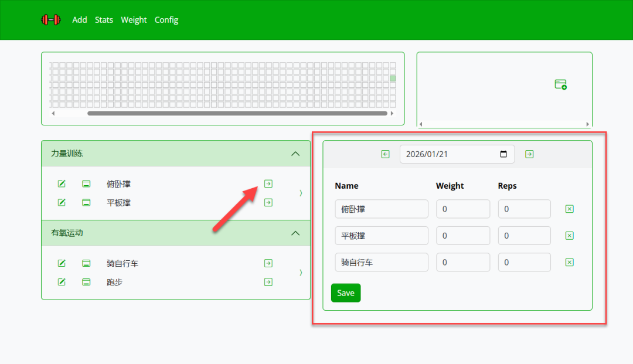633x364 pixels.
Task: Collapse the 力量训练 group
Action: (295, 154)
